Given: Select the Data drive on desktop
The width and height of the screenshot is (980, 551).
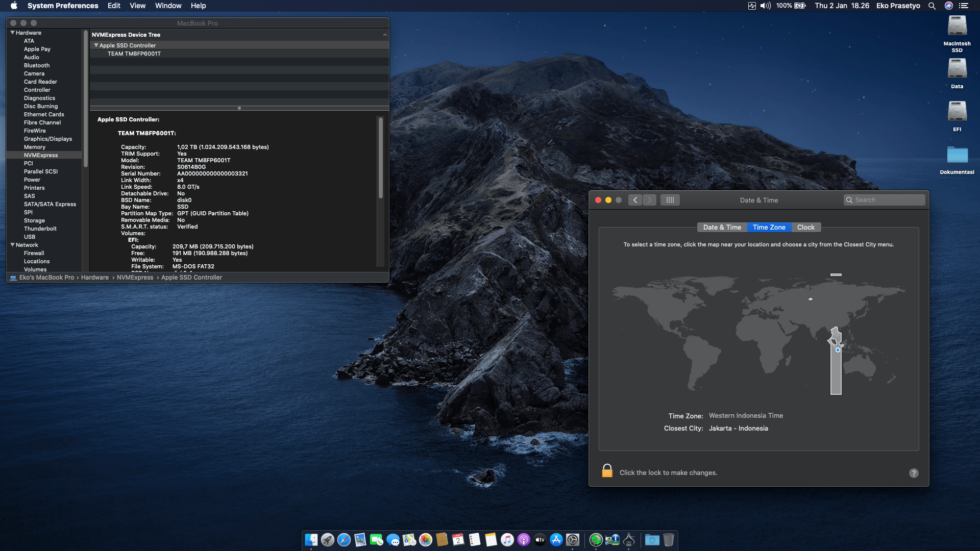Looking at the screenshot, I should point(957,73).
